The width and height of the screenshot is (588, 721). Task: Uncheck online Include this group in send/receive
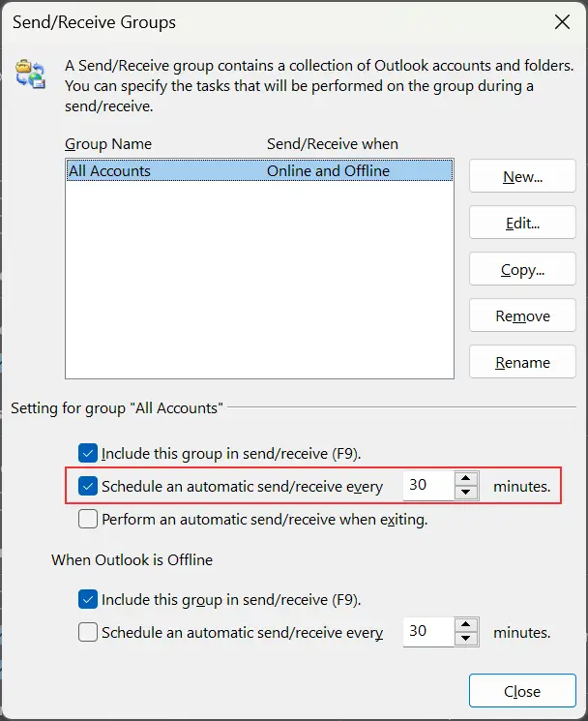pos(88,452)
